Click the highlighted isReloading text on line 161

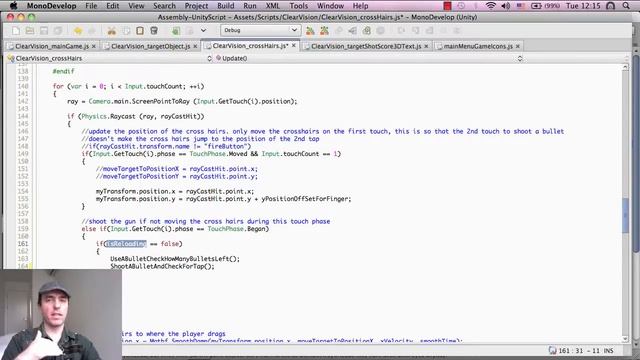click(x=126, y=244)
